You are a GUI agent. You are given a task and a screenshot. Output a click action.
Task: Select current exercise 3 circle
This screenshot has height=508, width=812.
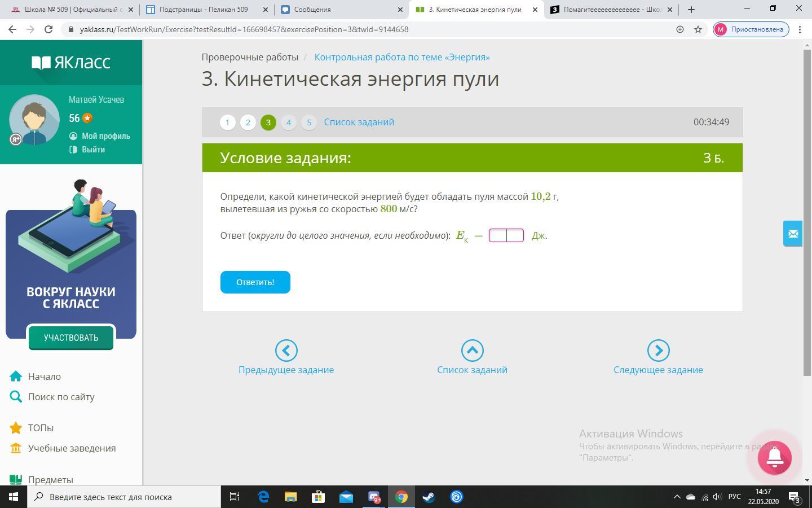268,122
